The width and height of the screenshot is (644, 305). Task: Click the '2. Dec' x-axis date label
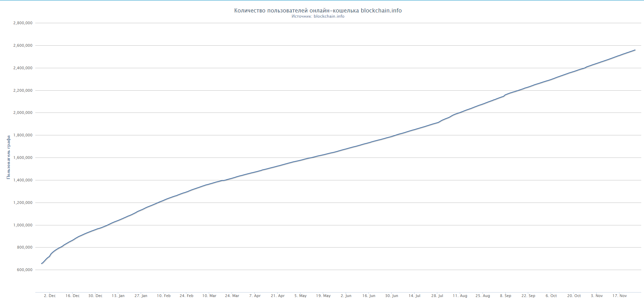[50, 296]
